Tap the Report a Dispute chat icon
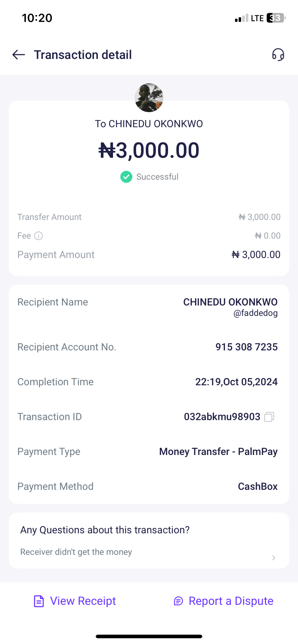Image resolution: width=298 pixels, height=644 pixels. tap(179, 601)
